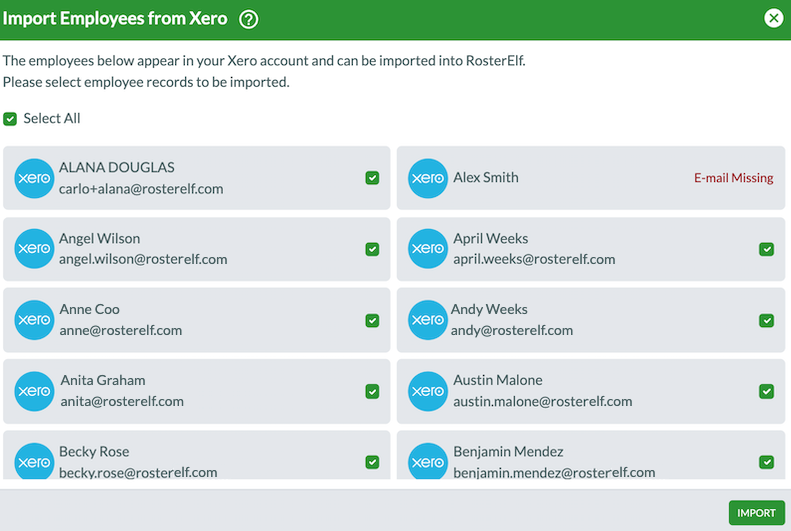Click email angel.wilson@rosterelf.com
791x531 pixels.
143,259
